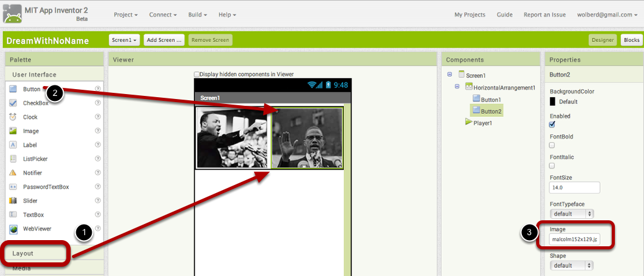Open help for WebViewer component

pos(98,228)
